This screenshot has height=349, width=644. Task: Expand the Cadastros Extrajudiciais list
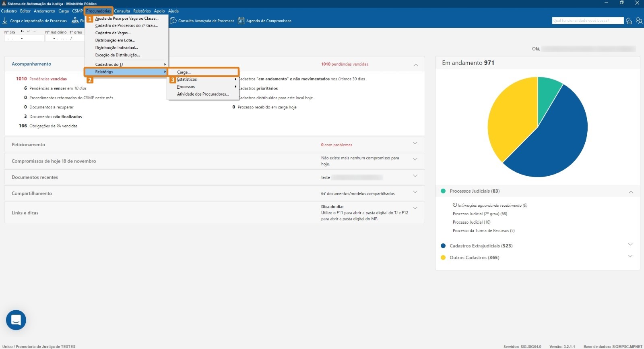(630, 245)
